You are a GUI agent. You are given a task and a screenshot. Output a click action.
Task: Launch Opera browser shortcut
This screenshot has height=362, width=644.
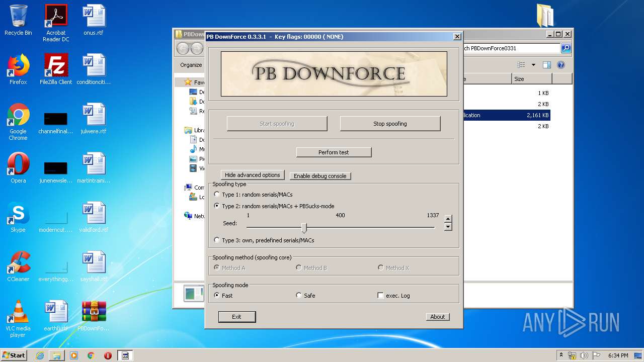pos(18,168)
